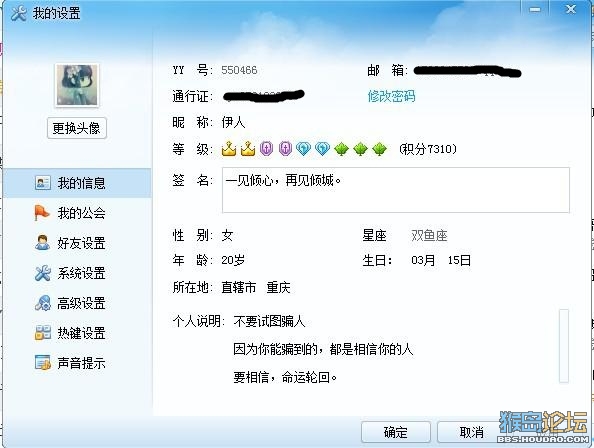The width and height of the screenshot is (594, 448).
Task: Click the 修改密码 link
Action: (x=391, y=96)
